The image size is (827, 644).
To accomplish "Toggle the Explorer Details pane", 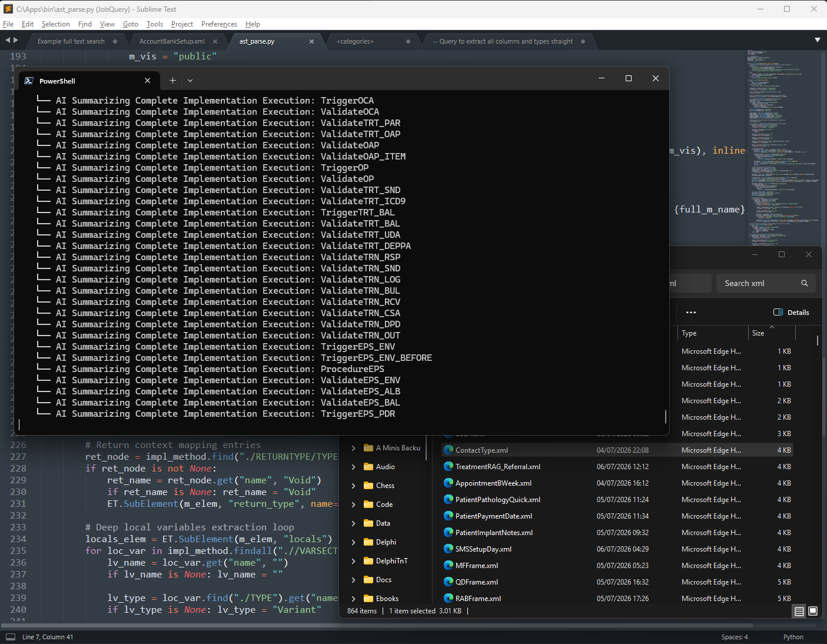I will [x=791, y=312].
